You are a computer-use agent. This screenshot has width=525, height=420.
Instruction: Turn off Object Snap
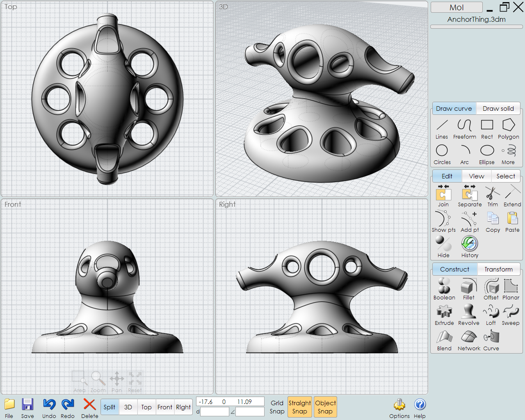coord(325,407)
